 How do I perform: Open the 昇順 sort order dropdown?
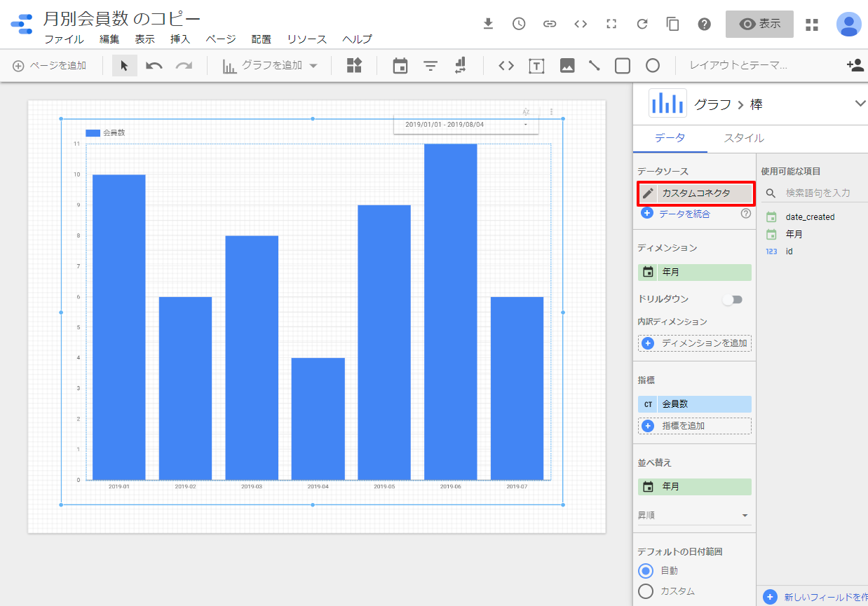click(694, 516)
